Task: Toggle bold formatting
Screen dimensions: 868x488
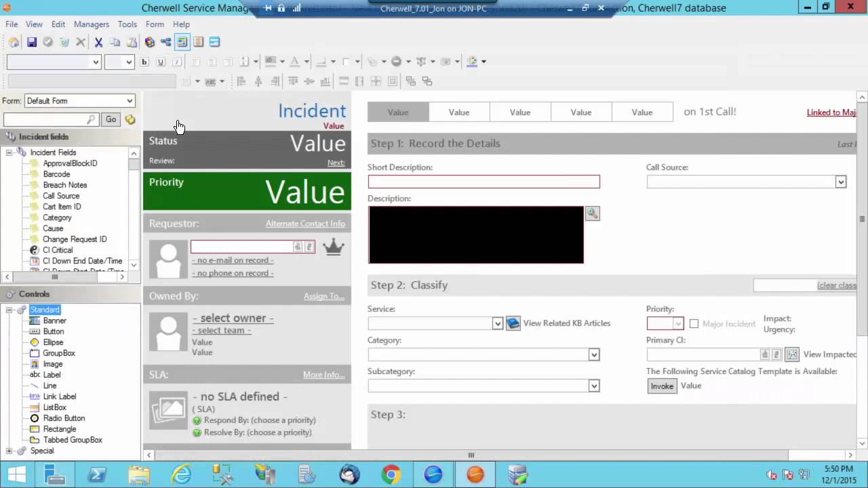Action: click(144, 62)
